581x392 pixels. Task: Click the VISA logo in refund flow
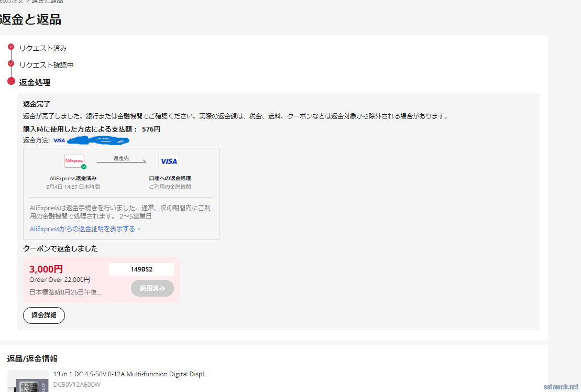168,161
